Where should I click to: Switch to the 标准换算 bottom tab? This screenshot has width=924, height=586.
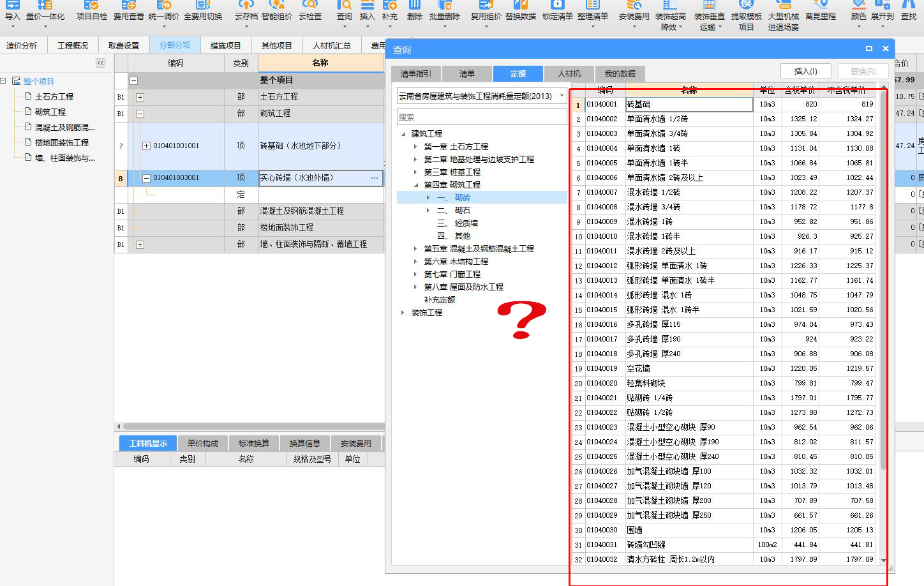tap(254, 443)
